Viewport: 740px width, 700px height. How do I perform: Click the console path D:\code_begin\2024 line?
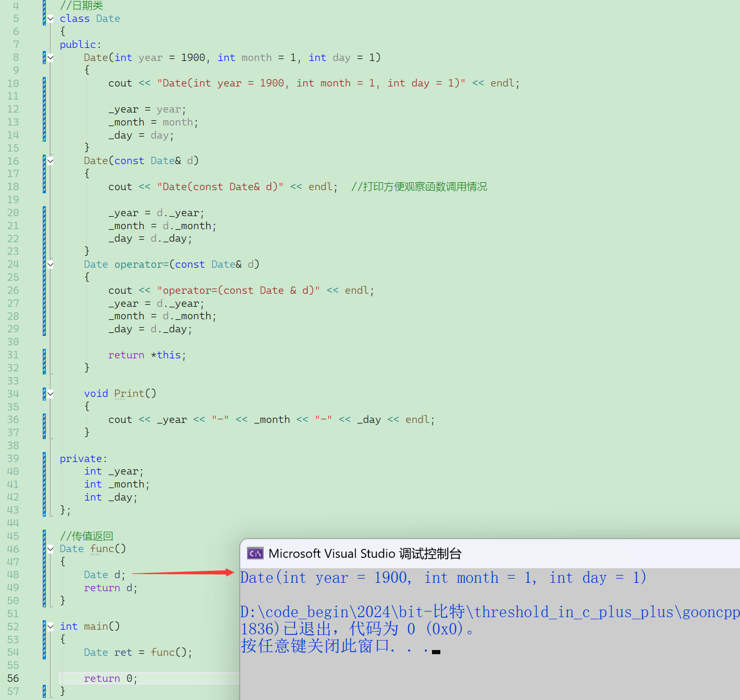(490, 612)
